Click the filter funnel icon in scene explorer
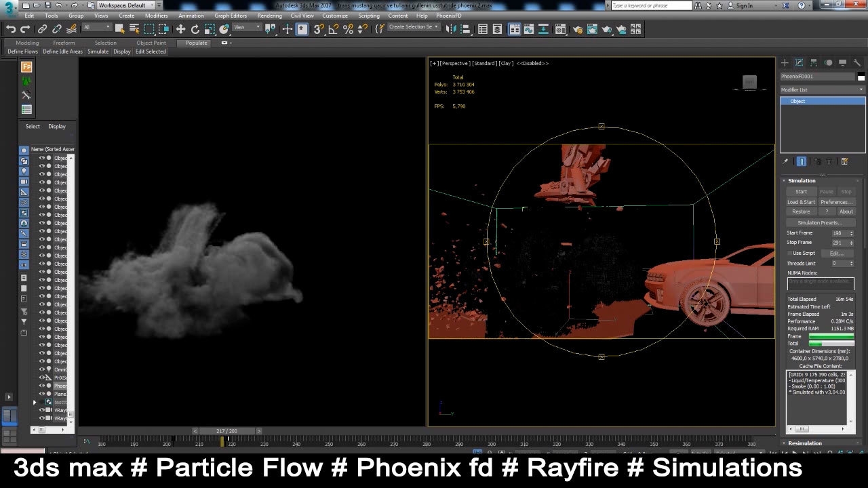Screen dimensions: 868x488 (24, 321)
